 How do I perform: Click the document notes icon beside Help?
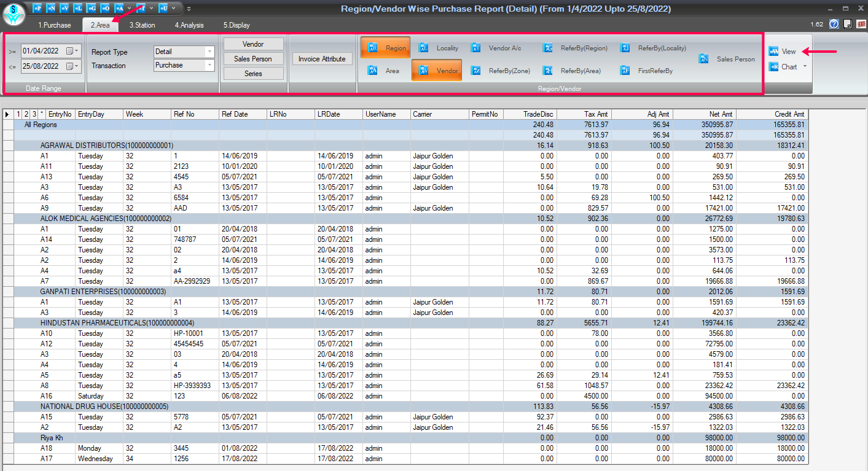pyautogui.click(x=847, y=25)
